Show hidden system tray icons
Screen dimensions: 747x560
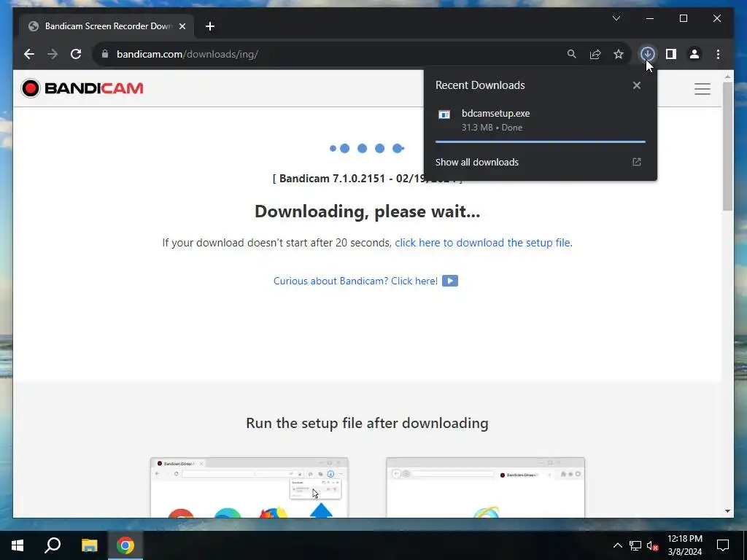click(617, 545)
